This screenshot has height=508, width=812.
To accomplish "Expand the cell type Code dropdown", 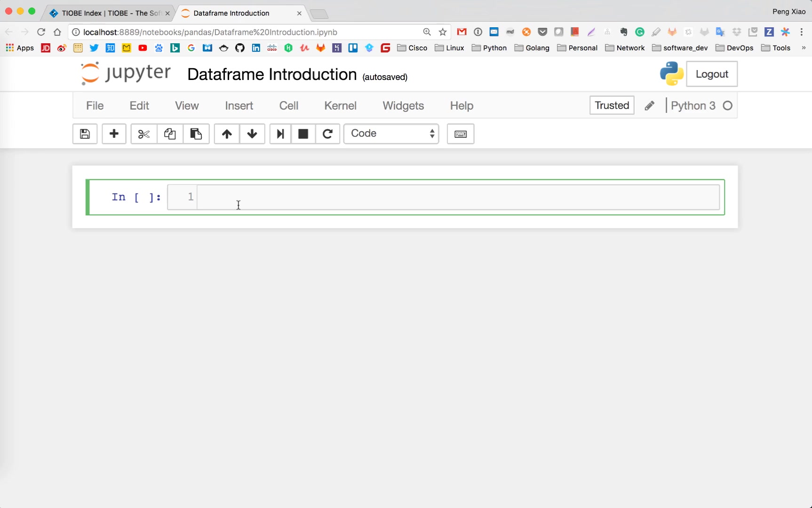I will (391, 134).
